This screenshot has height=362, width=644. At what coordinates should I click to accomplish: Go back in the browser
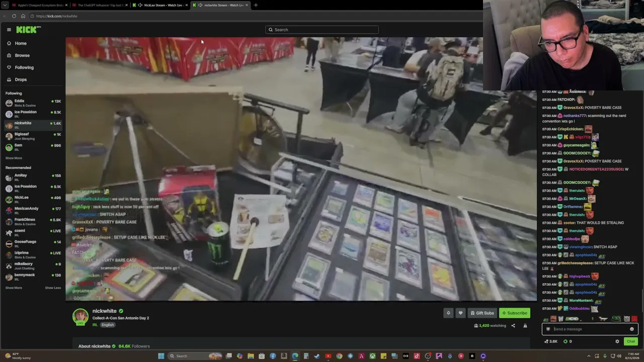5,16
